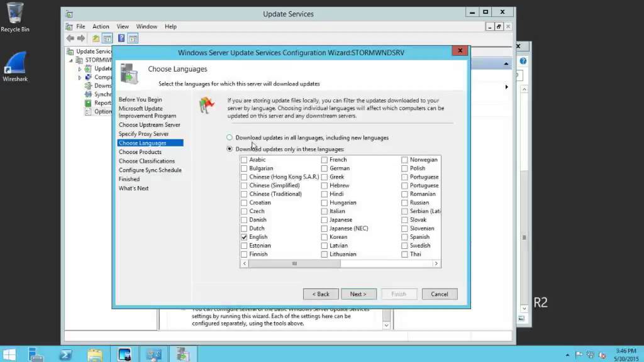Screen dimensions: 644x362
Task: Open the Action menu
Action: pyautogui.click(x=101, y=26)
